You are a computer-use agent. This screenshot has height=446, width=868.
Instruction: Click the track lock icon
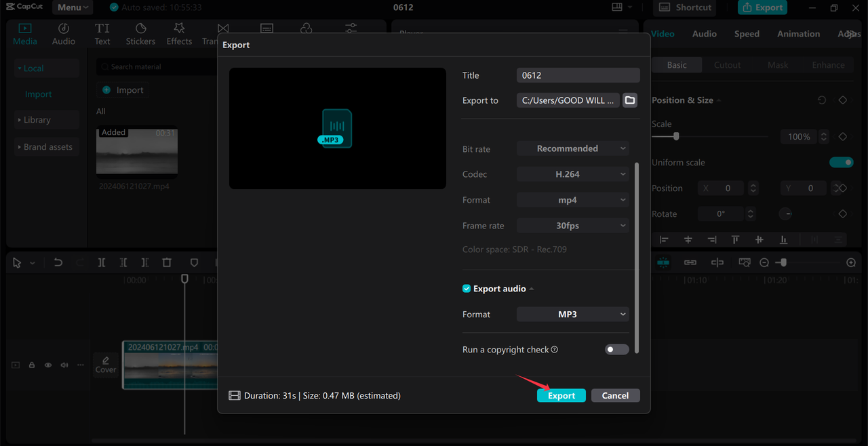(32, 365)
